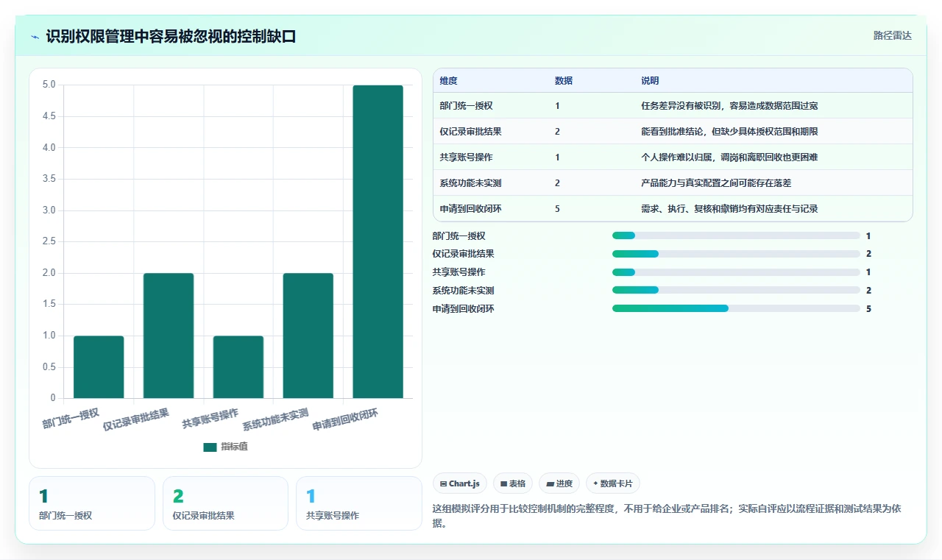This screenshot has height=560, width=942.
Task: Click the 5.0 label on the chart's y-axis
Action: (x=49, y=85)
